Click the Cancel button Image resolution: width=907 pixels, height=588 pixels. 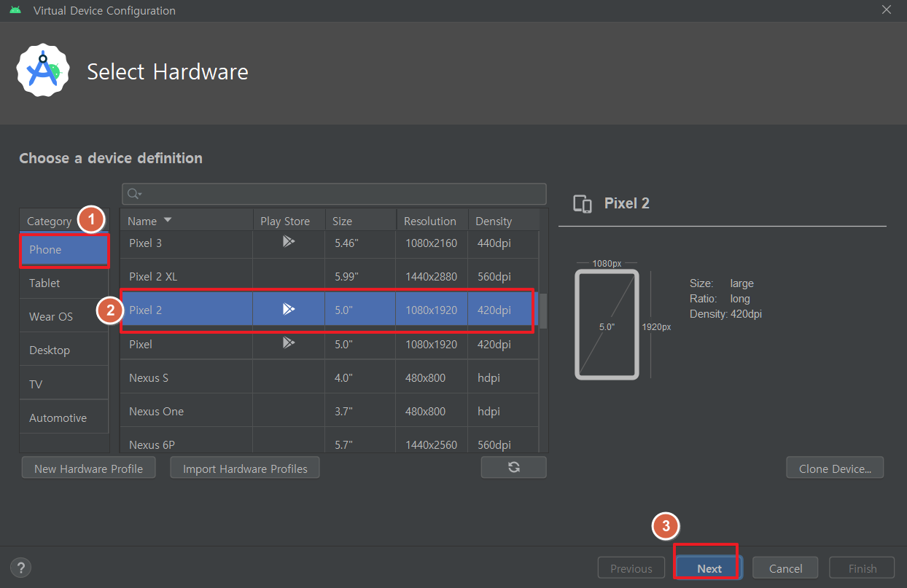(x=785, y=568)
